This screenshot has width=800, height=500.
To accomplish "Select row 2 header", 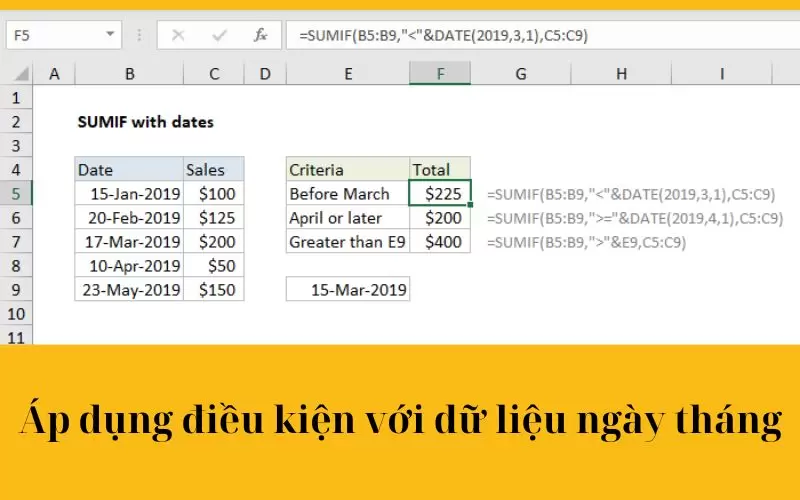I will click(16, 121).
